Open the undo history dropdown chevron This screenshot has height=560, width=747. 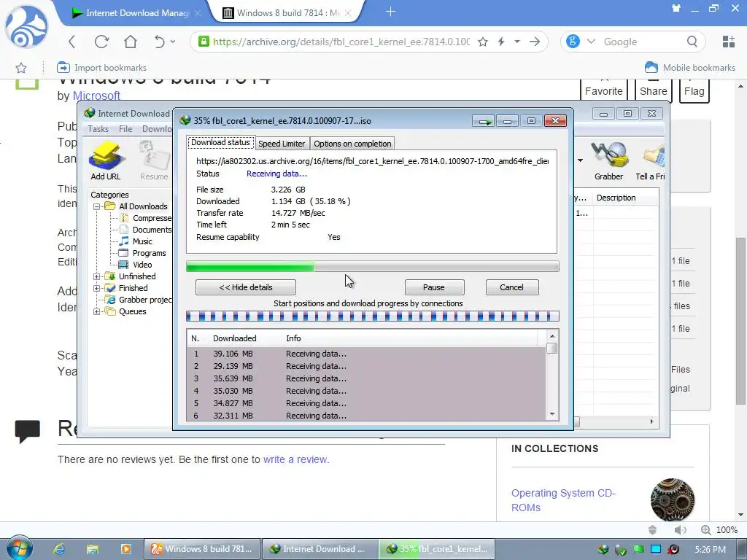click(x=173, y=42)
